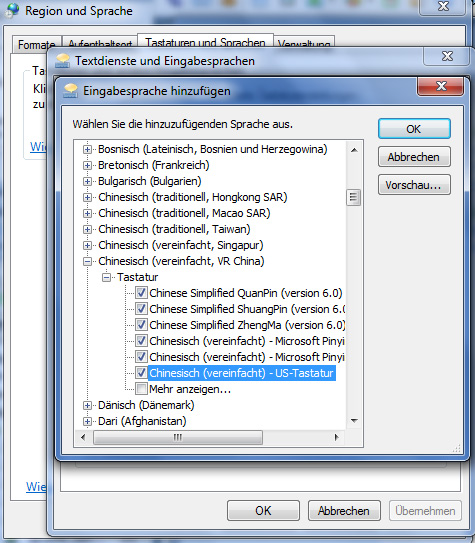
Task: Expand Bosnisch (Lateinisch, Bosnien und Herzegowina)
Action: coord(87,150)
